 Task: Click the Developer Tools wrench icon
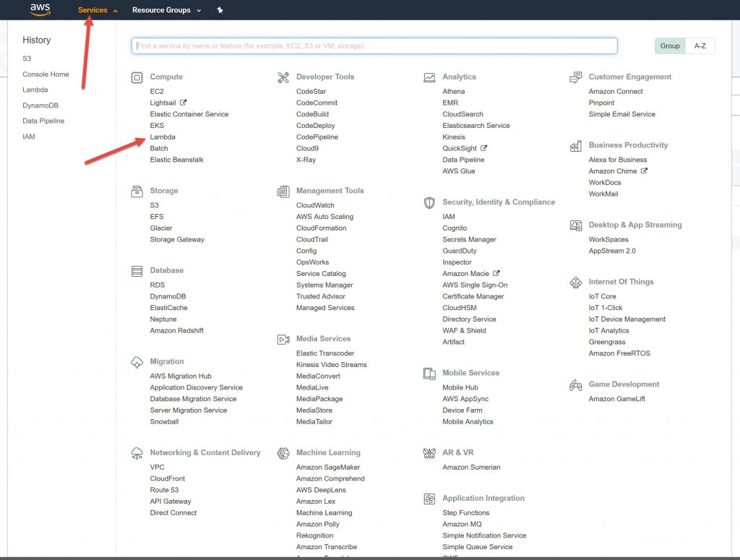(x=283, y=77)
